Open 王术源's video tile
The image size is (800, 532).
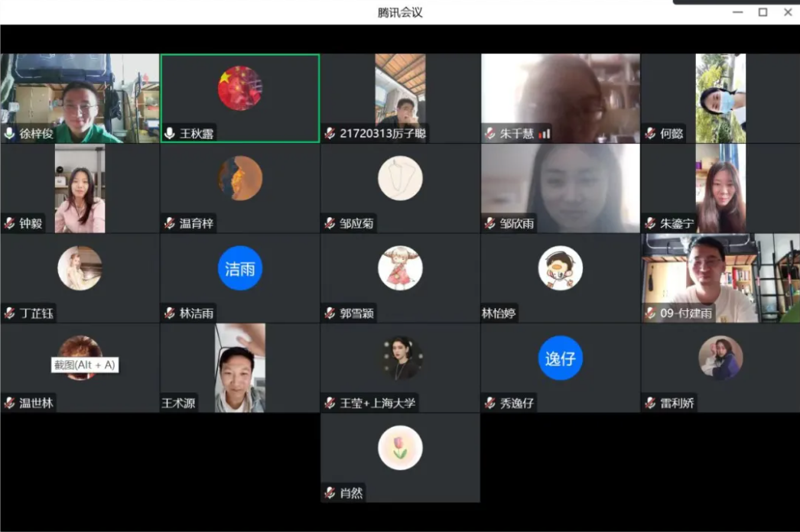pos(240,367)
